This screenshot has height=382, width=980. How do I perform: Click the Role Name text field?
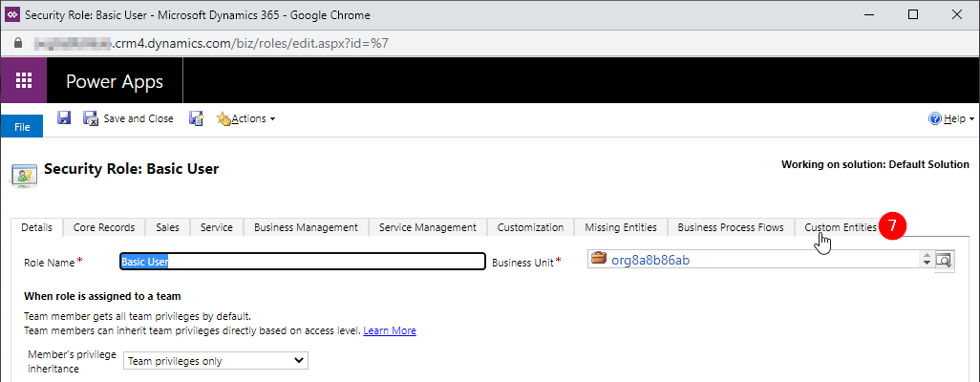coord(302,261)
